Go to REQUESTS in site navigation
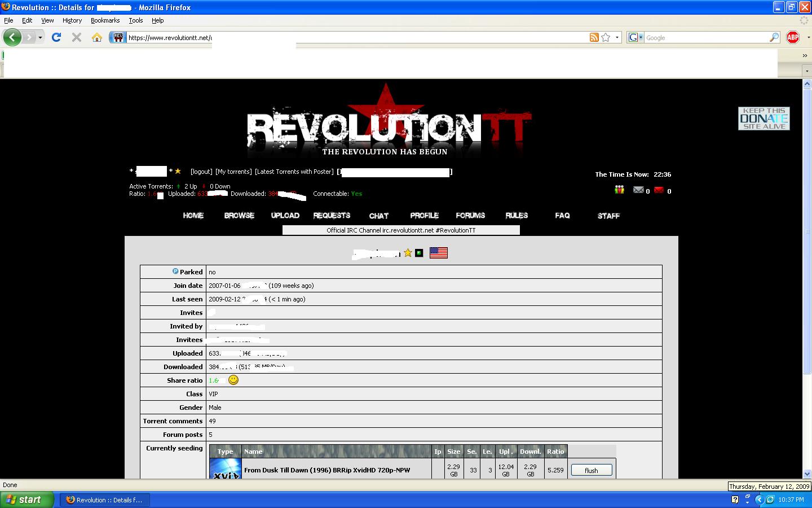This screenshot has width=812, height=508. click(x=332, y=216)
